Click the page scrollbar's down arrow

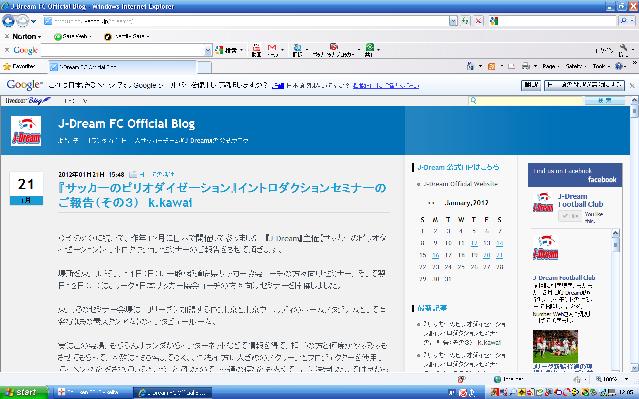tap(634, 368)
